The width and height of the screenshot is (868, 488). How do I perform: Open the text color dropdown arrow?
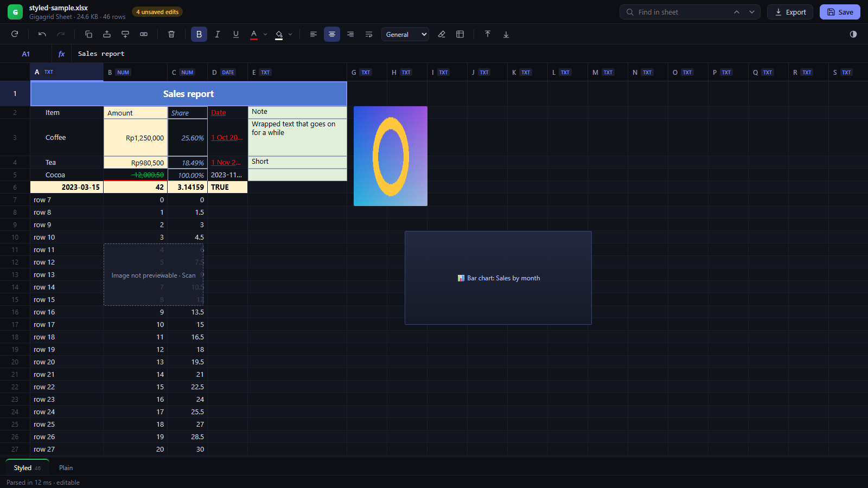coord(265,34)
